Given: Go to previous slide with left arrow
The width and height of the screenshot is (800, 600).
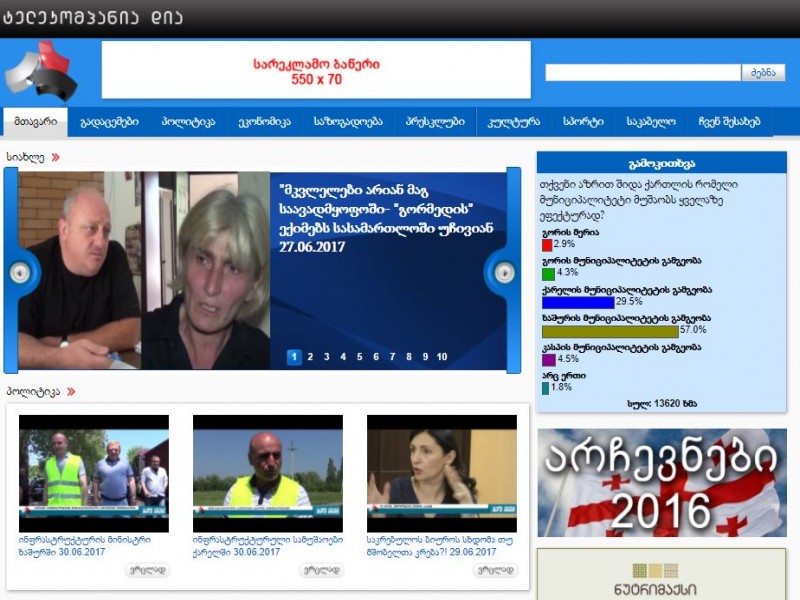Looking at the screenshot, I should [x=20, y=272].
